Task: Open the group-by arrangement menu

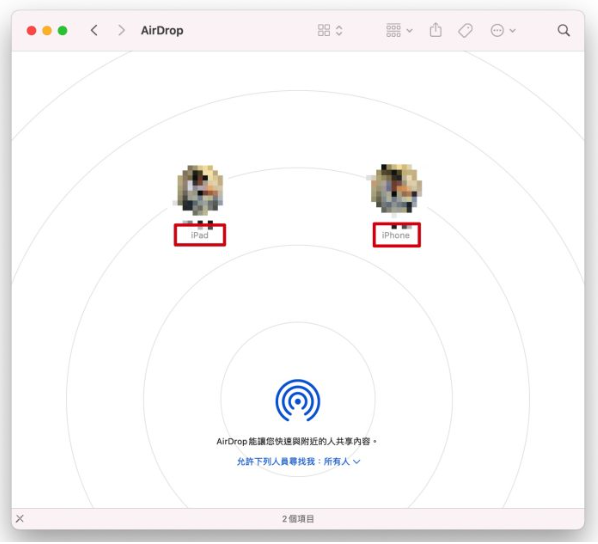Action: tap(399, 30)
